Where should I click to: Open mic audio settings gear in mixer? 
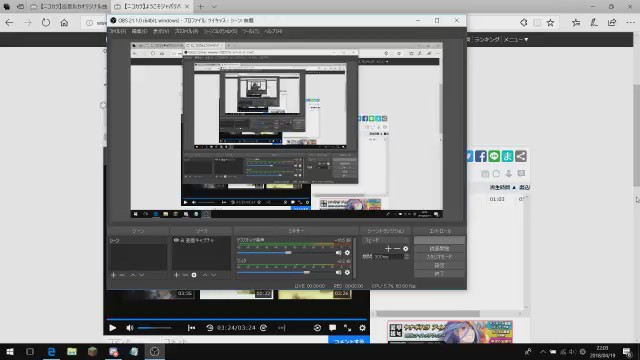347,272
